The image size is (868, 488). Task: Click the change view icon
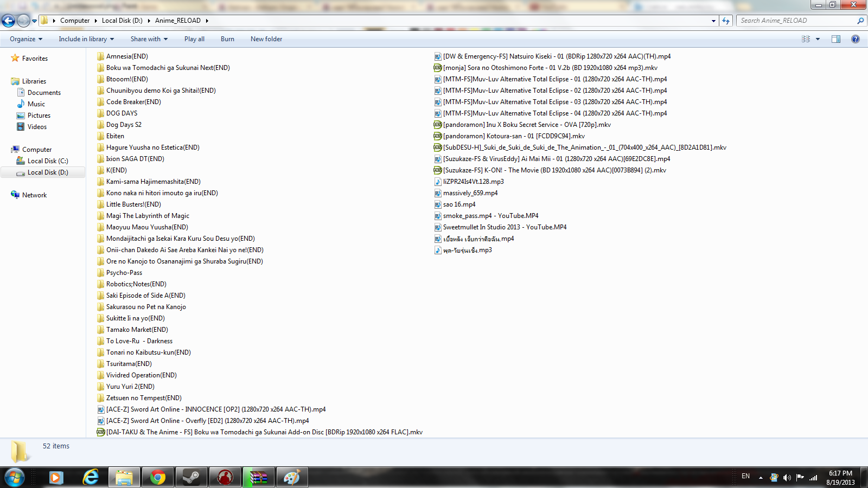(x=806, y=39)
